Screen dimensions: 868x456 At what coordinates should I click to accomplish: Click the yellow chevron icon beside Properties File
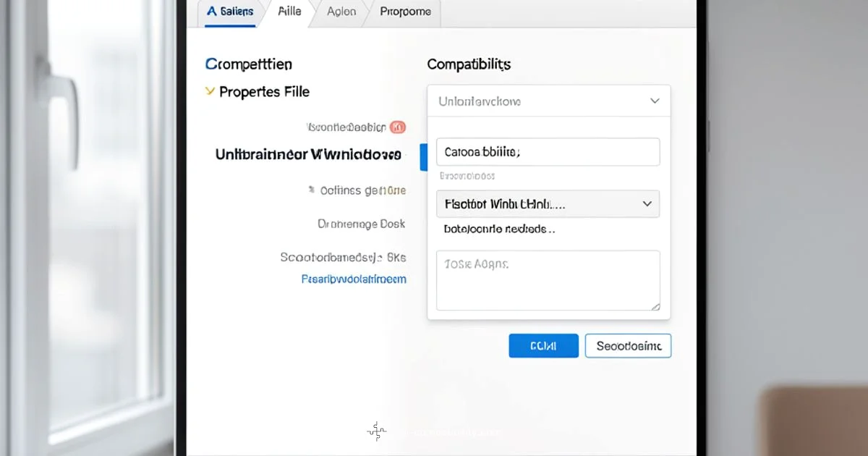[210, 92]
